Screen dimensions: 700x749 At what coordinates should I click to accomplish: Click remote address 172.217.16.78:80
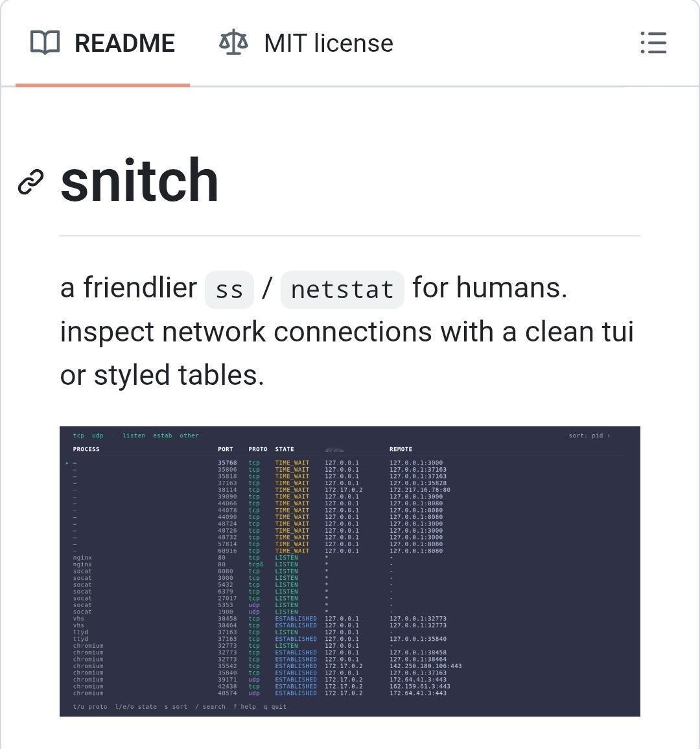pyautogui.click(x=420, y=490)
